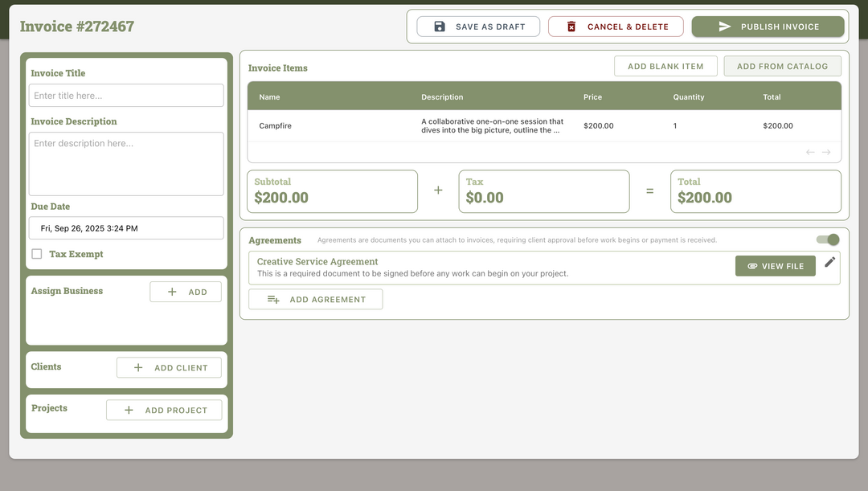Focus the Invoice Description text area
Screen dimensions: 868x491
[x=126, y=164]
